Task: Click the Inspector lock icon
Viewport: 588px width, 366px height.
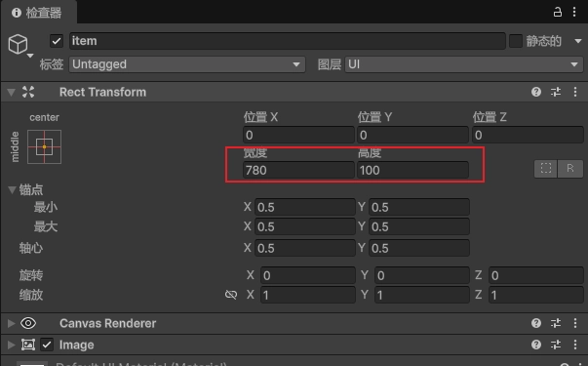Action: [557, 12]
